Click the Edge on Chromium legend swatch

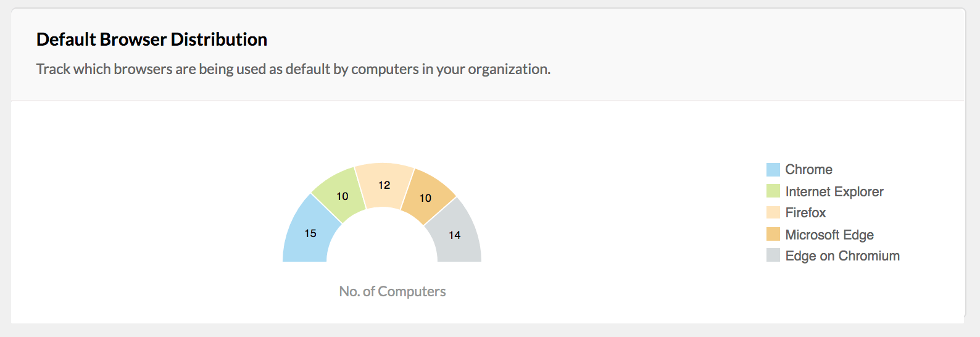point(773,256)
